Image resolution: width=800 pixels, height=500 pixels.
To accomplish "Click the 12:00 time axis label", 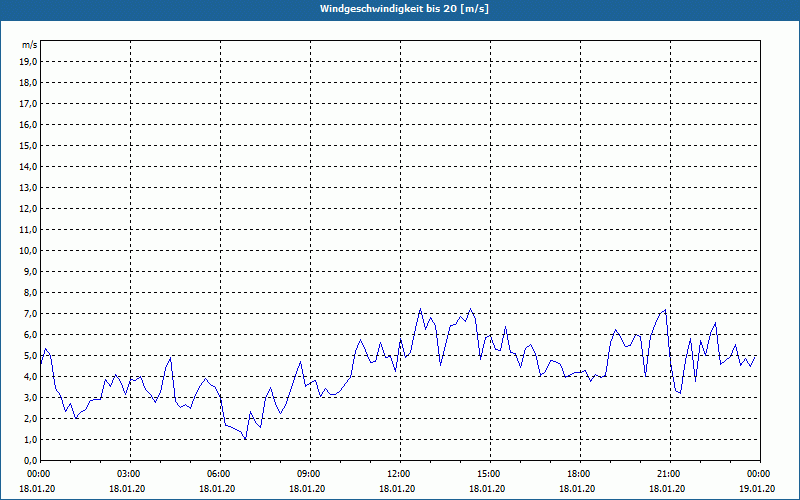I will (400, 474).
